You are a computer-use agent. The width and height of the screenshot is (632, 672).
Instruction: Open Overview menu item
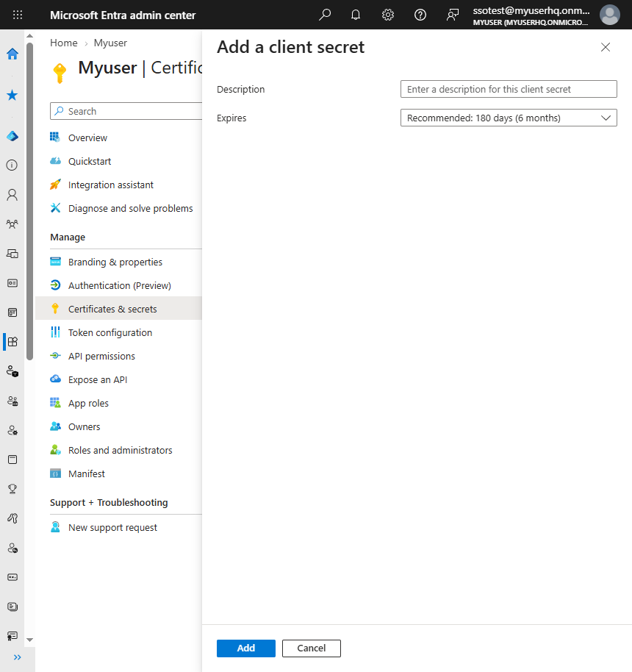87,138
